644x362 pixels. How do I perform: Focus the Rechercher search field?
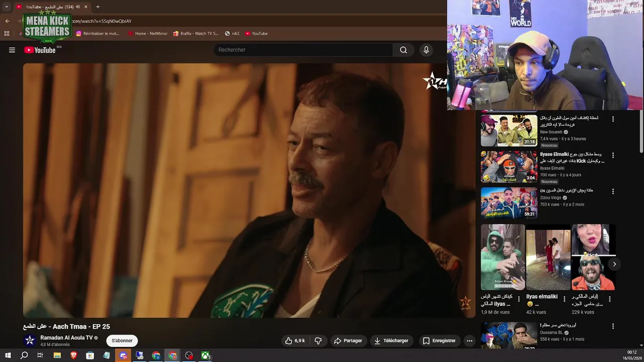click(x=303, y=50)
